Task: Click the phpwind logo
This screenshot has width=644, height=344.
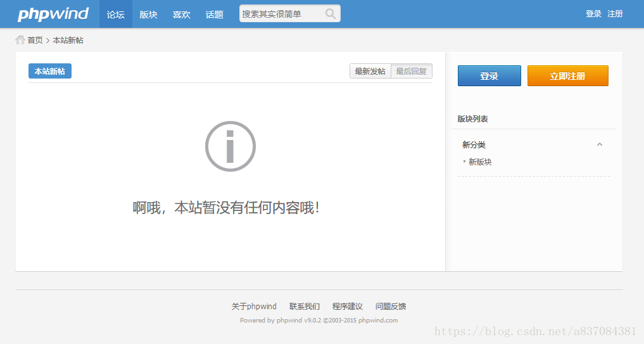Action: [x=53, y=14]
